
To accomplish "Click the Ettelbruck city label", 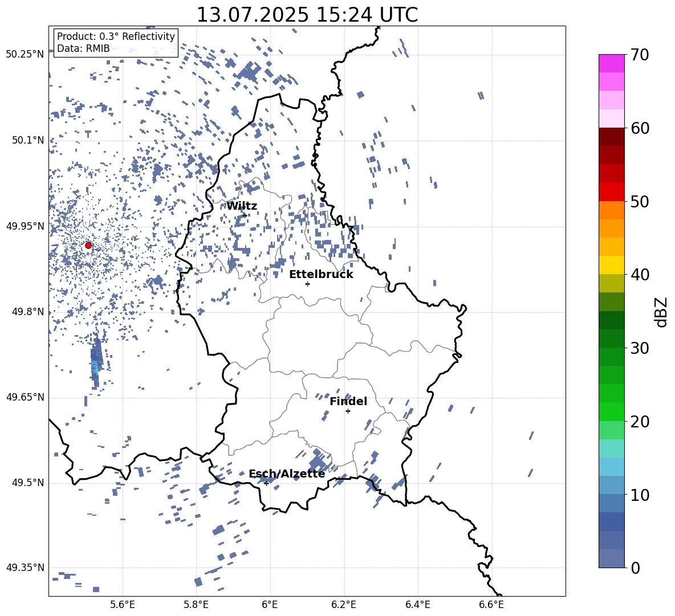I will 321,275.
